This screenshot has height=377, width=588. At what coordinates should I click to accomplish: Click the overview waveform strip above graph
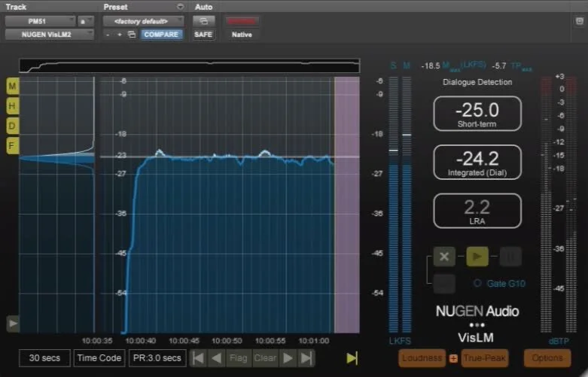[190, 65]
